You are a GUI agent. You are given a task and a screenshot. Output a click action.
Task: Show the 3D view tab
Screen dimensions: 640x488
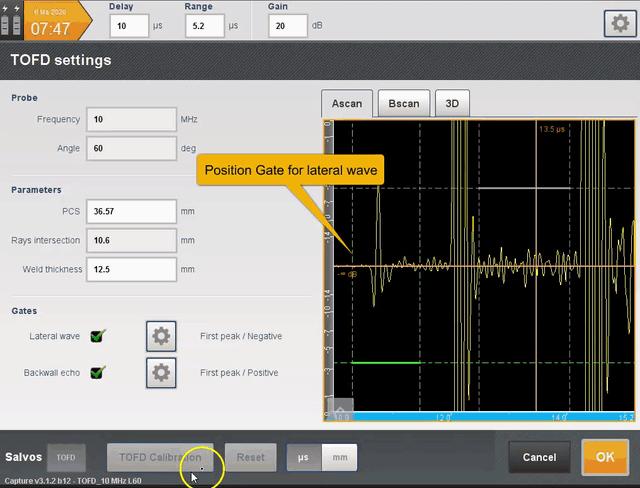coord(452,104)
